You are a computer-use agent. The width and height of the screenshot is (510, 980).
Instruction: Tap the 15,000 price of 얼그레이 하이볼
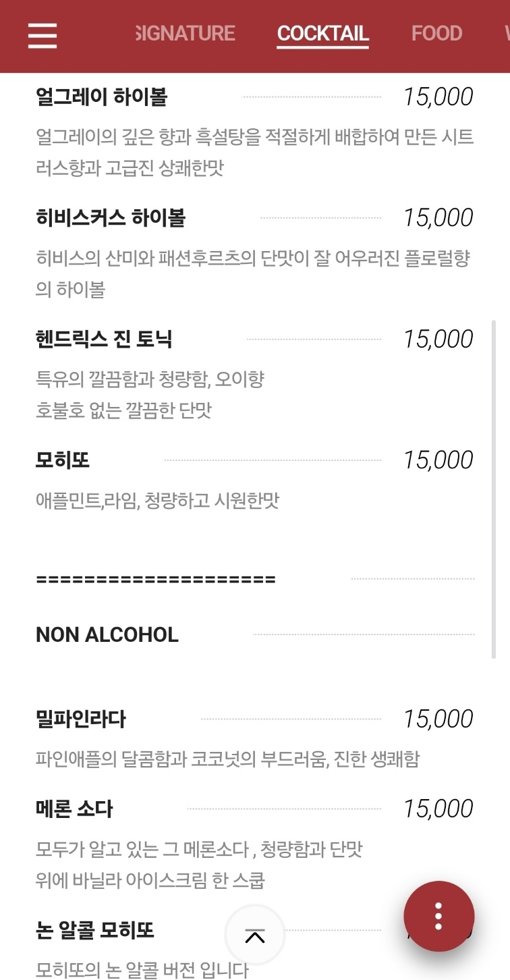(438, 97)
